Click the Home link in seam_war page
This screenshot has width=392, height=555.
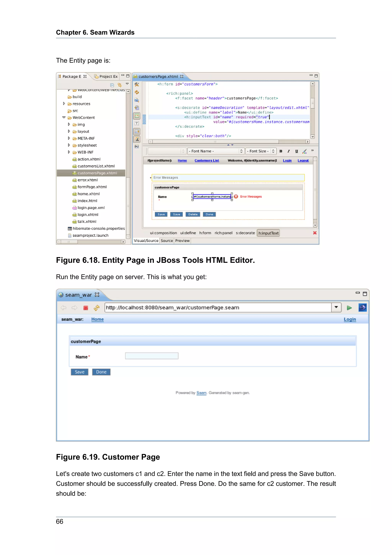tap(97, 319)
